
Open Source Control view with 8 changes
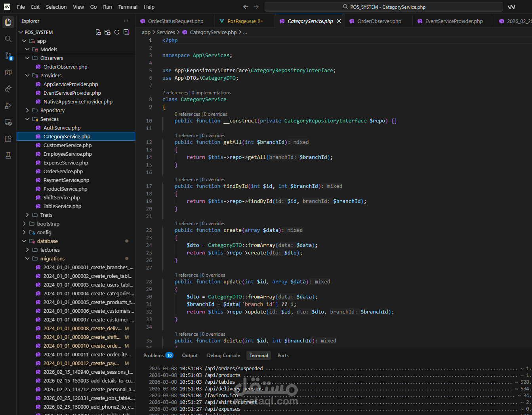pos(8,55)
